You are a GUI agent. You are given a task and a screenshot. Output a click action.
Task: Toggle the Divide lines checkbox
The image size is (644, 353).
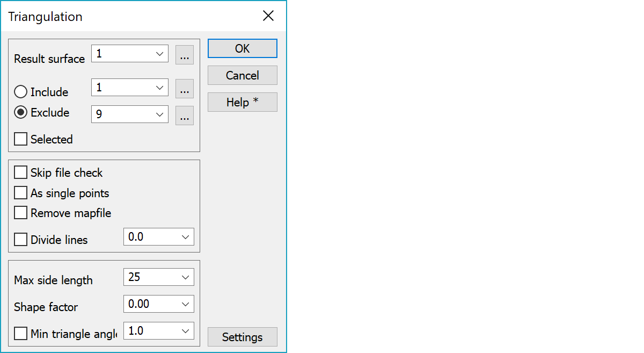21,240
